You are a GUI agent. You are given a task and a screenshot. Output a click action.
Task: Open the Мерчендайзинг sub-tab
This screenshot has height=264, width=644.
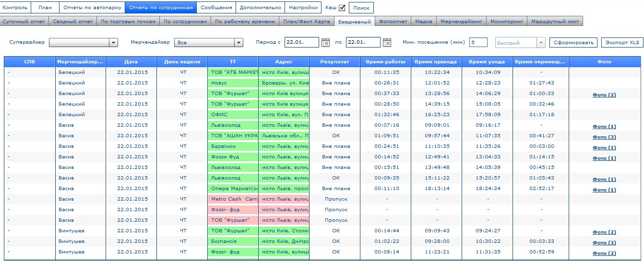(x=461, y=21)
